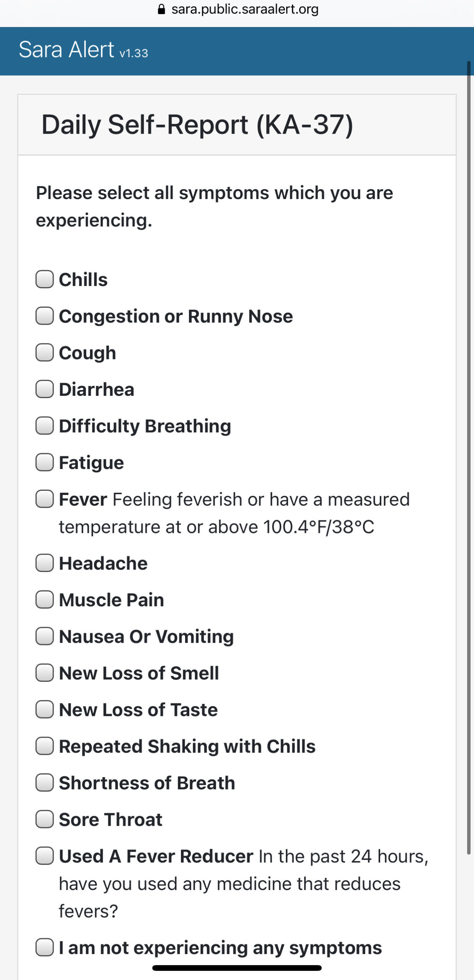The image size is (474, 980).
Task: Tick New Loss of Smell
Action: [x=44, y=673]
